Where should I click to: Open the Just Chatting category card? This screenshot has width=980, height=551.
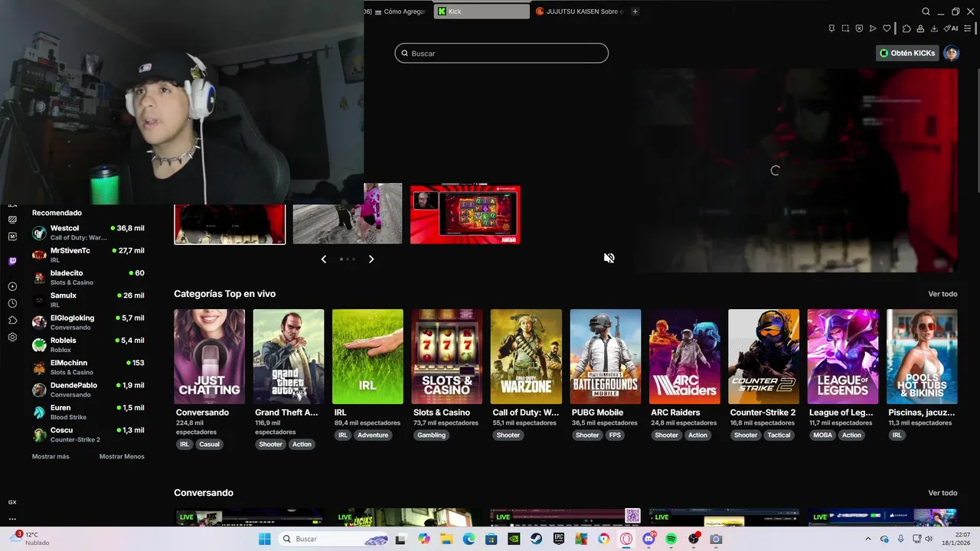pyautogui.click(x=209, y=357)
